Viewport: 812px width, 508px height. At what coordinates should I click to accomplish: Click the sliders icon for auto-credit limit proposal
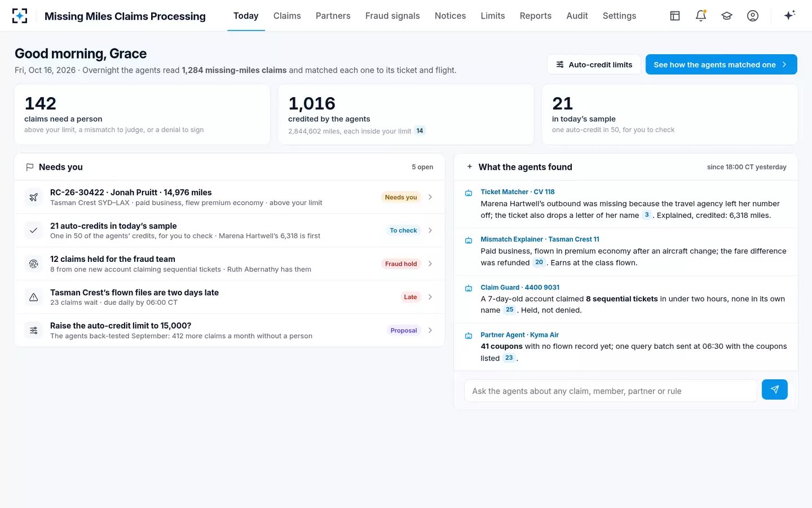[x=34, y=330]
